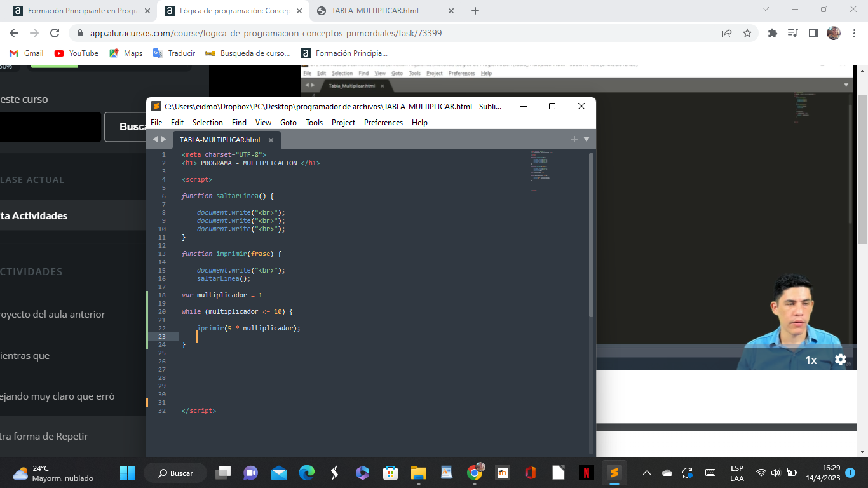Open Sublime Find menu
Screen dimensions: 868x488
point(239,123)
